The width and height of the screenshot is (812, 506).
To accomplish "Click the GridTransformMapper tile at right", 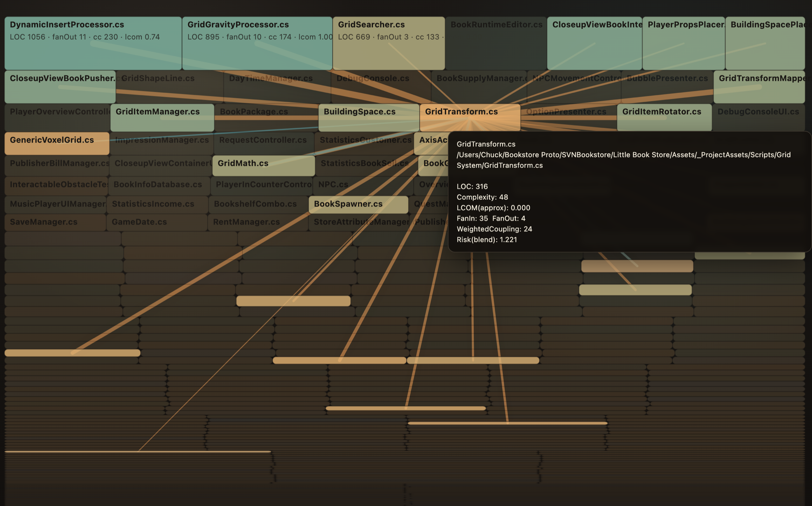I will [x=759, y=86].
